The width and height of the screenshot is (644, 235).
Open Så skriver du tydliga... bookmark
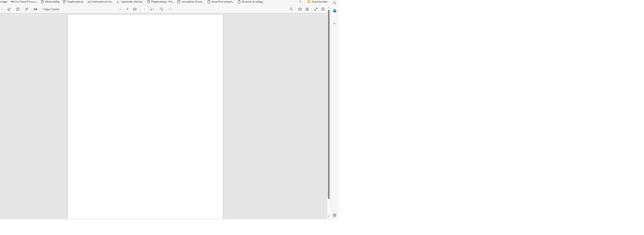251,2
